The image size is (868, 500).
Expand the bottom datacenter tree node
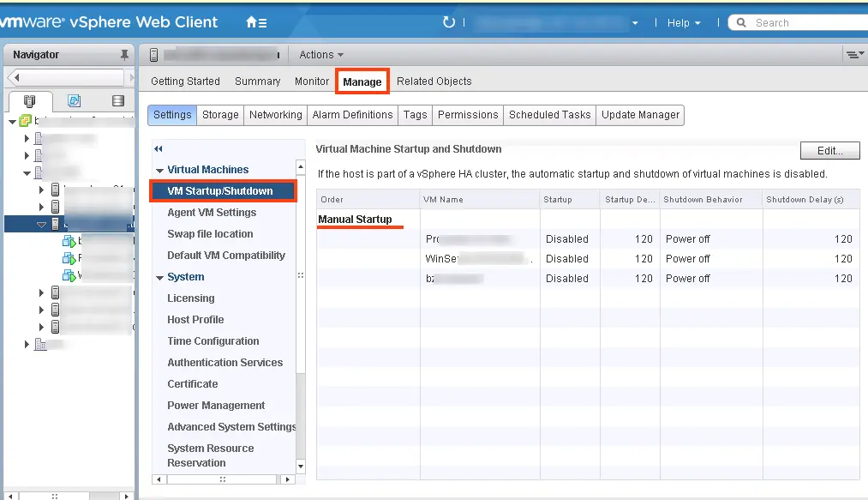tap(27, 344)
